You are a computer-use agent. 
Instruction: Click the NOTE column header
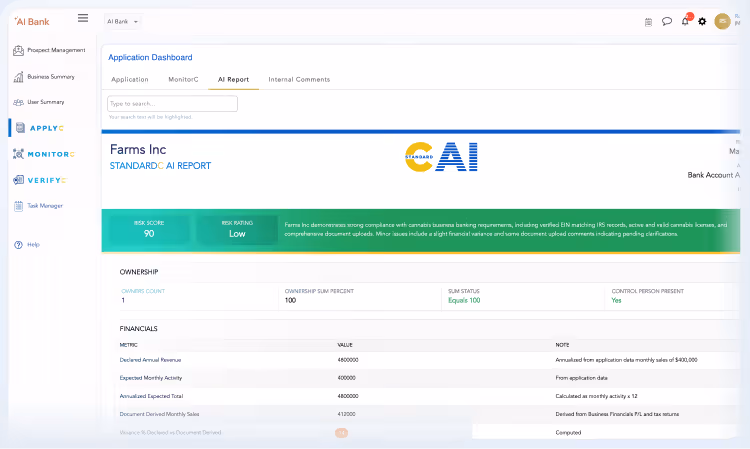coord(562,345)
